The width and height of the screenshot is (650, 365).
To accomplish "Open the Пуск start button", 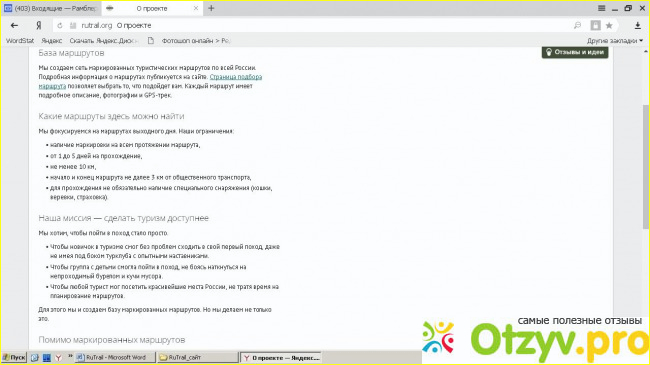I will pyautogui.click(x=14, y=358).
